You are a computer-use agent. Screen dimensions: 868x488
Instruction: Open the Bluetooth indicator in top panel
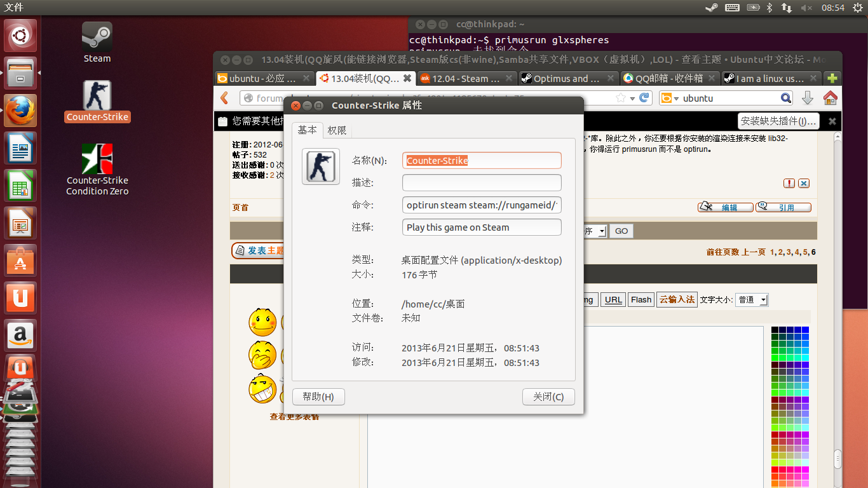(x=770, y=8)
